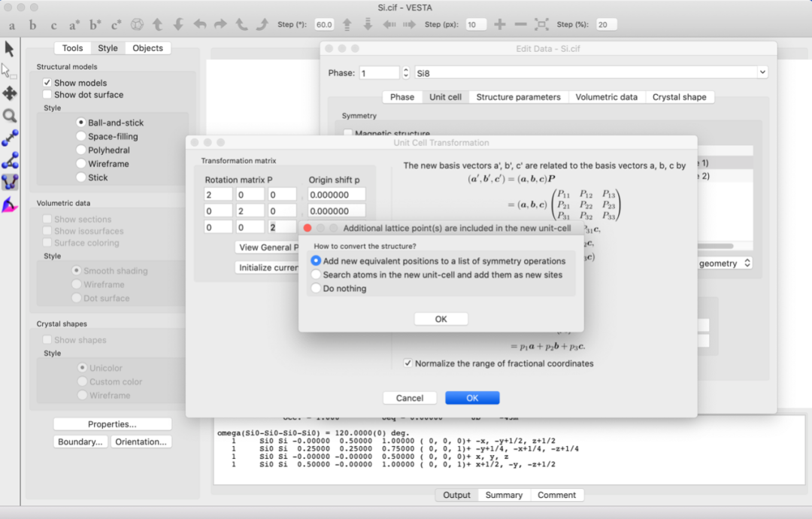This screenshot has width=812, height=519.
Task: Rotate structure right with curved arrow
Action: pos(220,24)
